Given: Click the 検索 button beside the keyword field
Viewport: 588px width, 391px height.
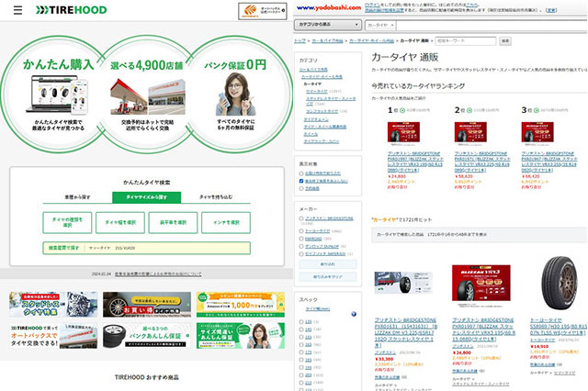Looking at the screenshot, I should [x=505, y=40].
